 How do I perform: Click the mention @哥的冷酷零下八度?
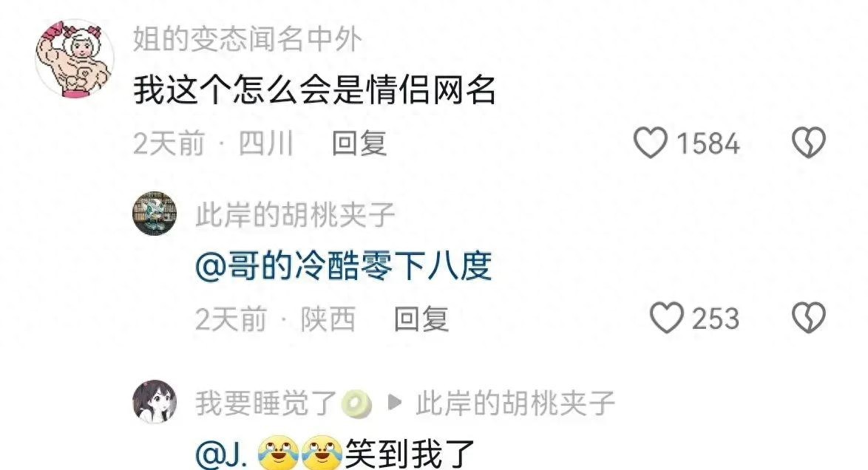[343, 266]
